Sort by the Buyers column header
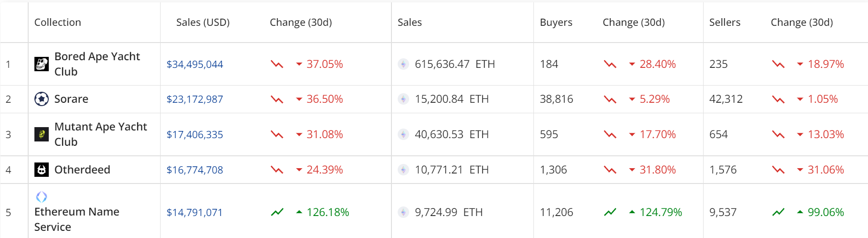The height and width of the screenshot is (238, 868). pyautogui.click(x=556, y=22)
